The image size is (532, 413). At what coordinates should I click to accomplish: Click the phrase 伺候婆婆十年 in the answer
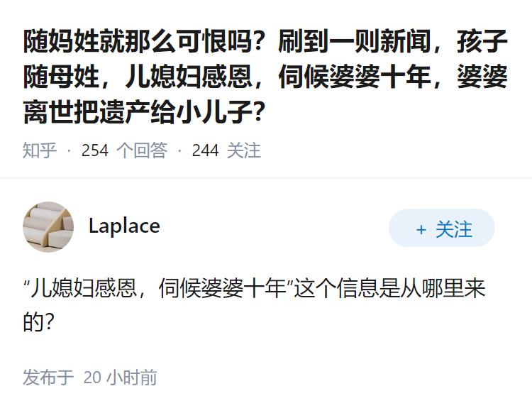223,290
